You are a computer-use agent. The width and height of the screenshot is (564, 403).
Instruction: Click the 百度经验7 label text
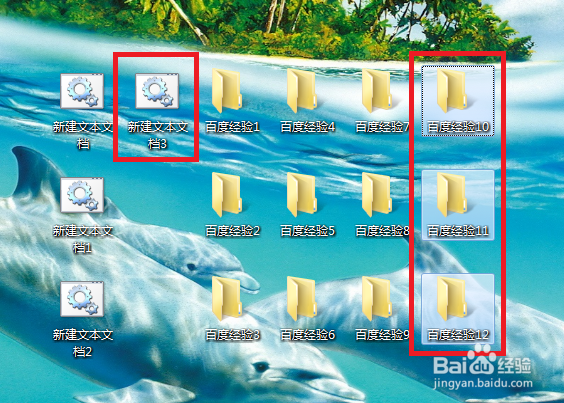pyautogui.click(x=382, y=127)
